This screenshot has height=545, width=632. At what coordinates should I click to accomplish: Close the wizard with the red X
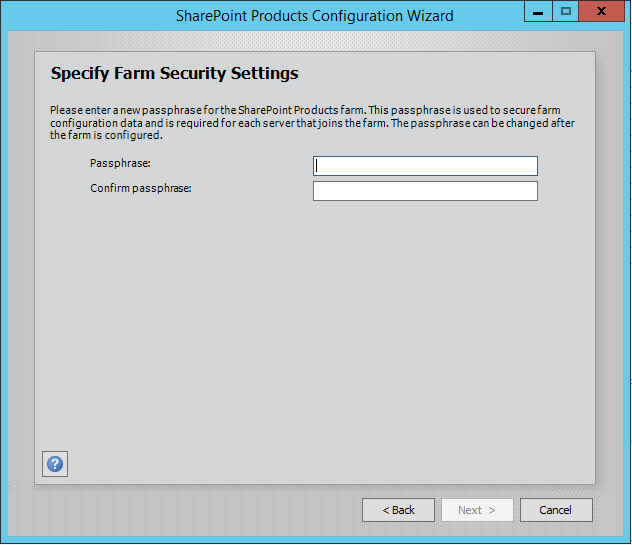602,12
